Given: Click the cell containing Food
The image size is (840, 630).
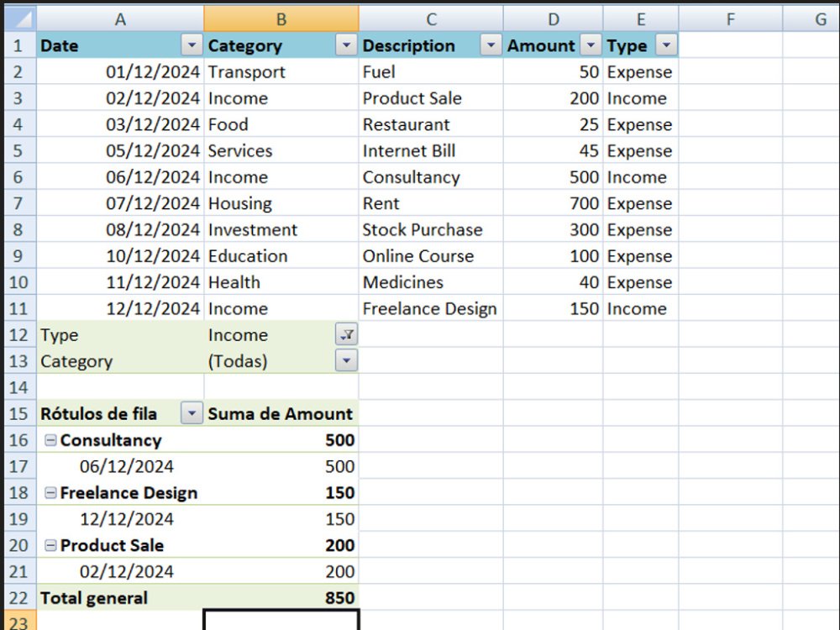Looking at the screenshot, I should pyautogui.click(x=281, y=124).
